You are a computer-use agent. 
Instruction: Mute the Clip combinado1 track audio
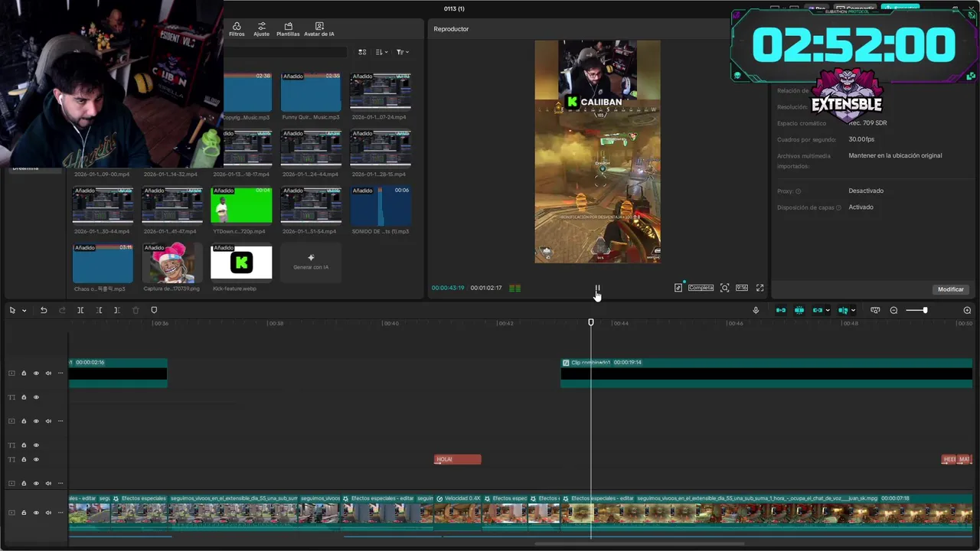click(48, 373)
